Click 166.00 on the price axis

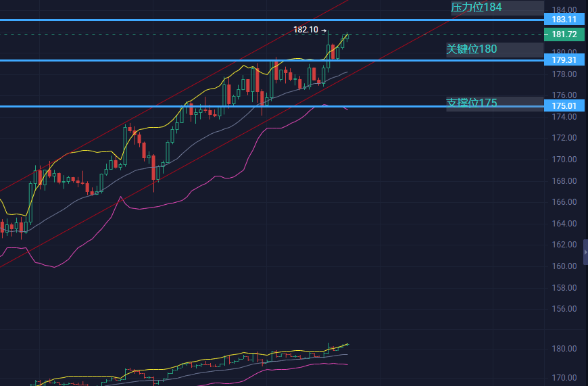click(x=564, y=202)
